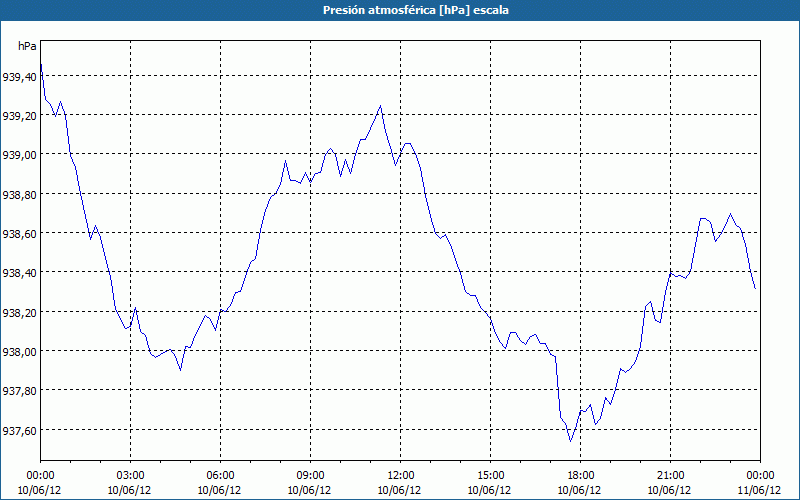Select the 939,00 axis value

[x=19, y=155]
